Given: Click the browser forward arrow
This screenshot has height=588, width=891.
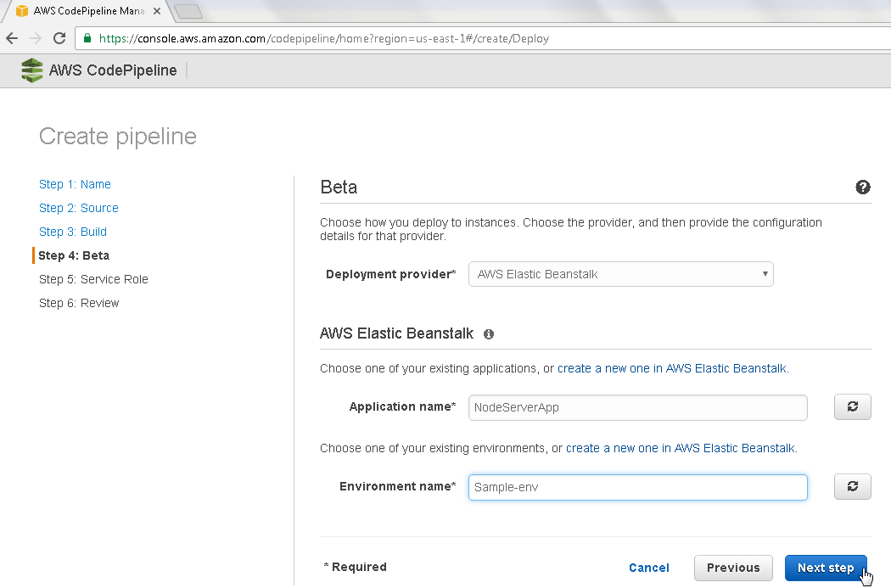Looking at the screenshot, I should (36, 39).
